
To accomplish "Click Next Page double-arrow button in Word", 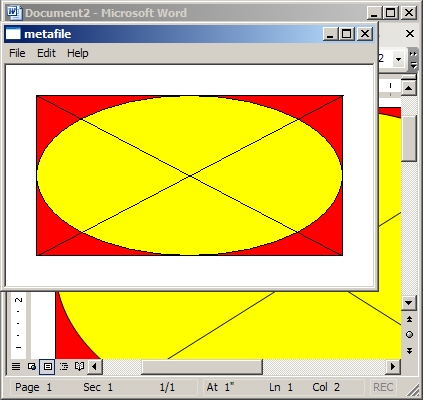I will coord(409,350).
